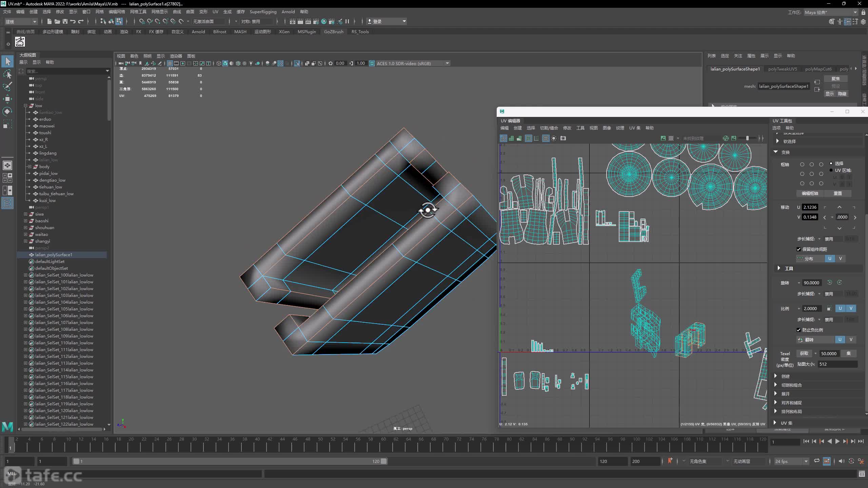Click the Redo arrow in status line
The height and width of the screenshot is (488, 868).
[81, 21]
